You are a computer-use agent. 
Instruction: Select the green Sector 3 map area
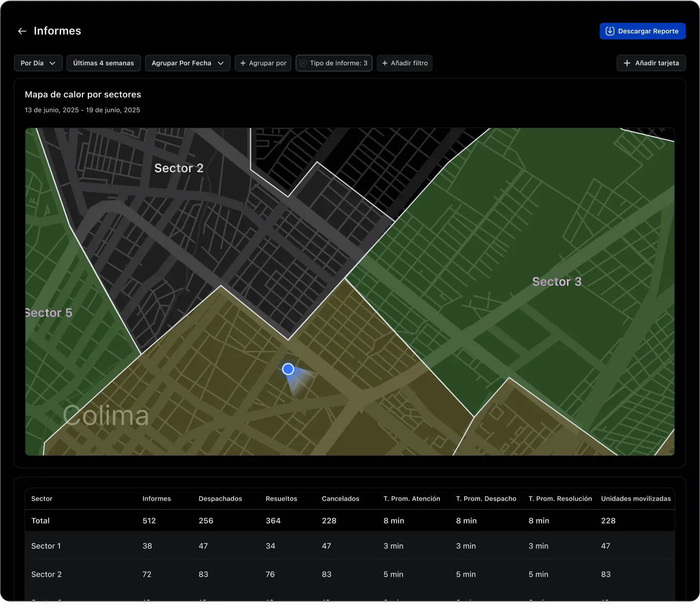[556, 282]
